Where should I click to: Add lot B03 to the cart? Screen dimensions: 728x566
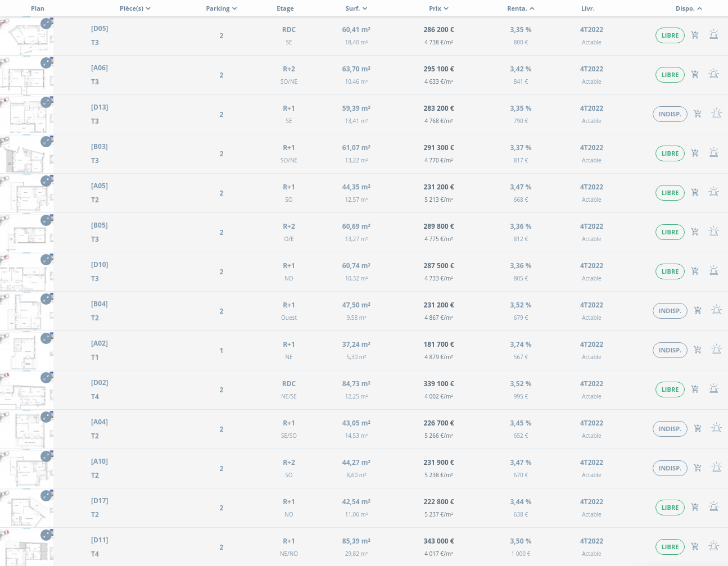695,153
